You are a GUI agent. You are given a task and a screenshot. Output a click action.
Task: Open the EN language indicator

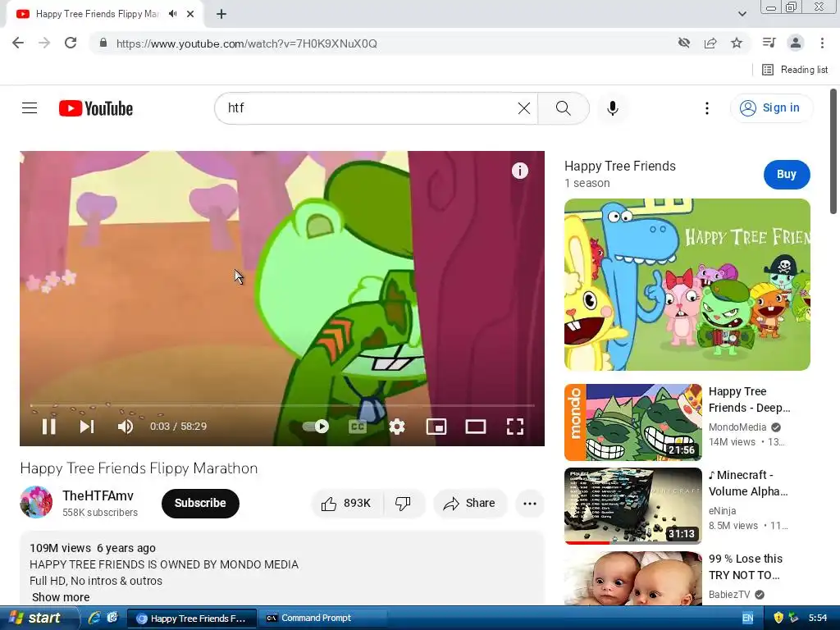point(747,618)
